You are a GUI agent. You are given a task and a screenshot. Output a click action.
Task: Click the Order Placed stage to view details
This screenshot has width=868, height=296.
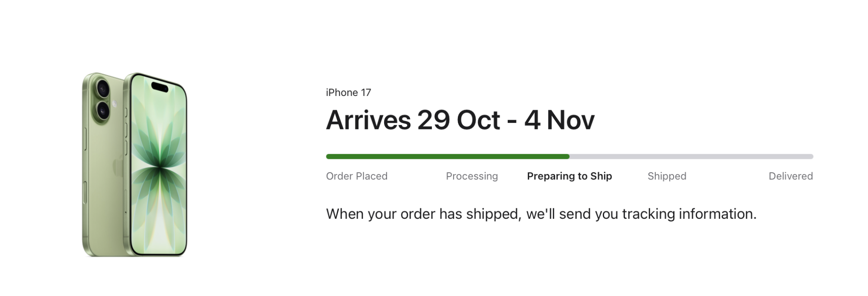pyautogui.click(x=357, y=176)
